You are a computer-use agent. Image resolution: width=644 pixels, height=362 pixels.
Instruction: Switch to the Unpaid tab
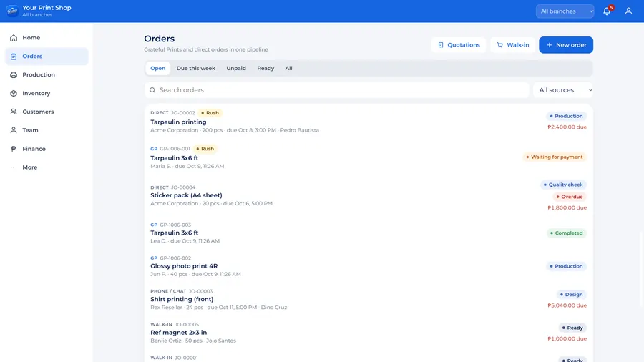[x=236, y=68]
